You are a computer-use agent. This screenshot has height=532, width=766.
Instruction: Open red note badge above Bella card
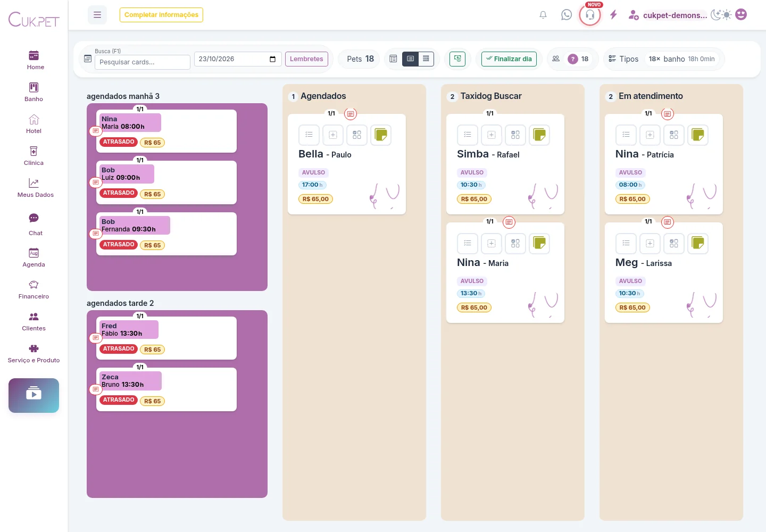351,114
